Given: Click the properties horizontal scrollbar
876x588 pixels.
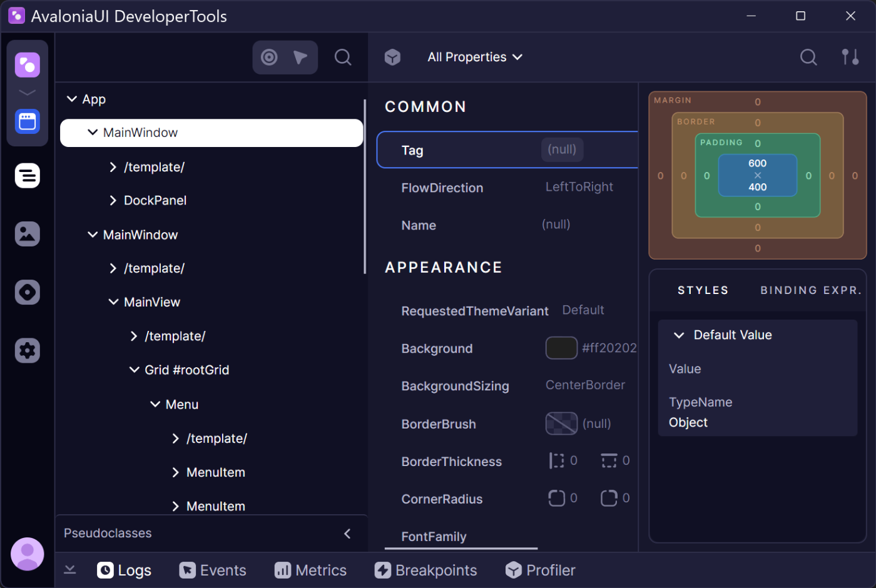Looking at the screenshot, I should [x=461, y=549].
